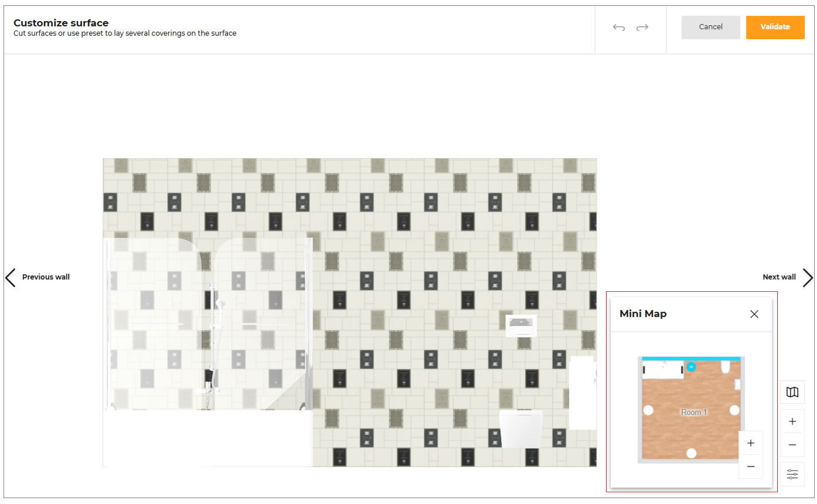This screenshot has width=817, height=504.
Task: Go to the previous wall
Action: coord(38,277)
